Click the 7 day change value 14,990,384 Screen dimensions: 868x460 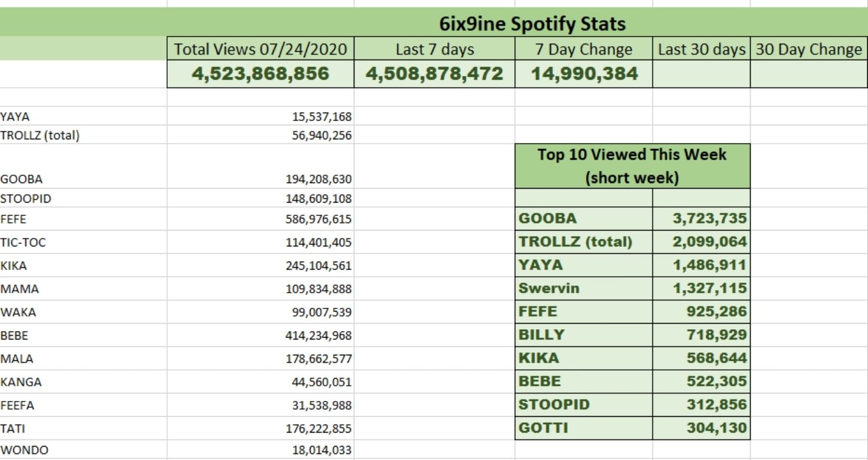[584, 74]
